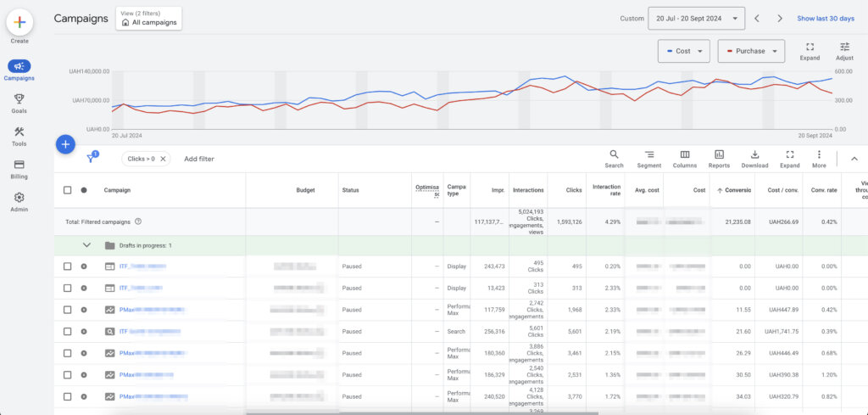
Task: Check the first ITF Display campaign checkbox
Action: click(x=68, y=266)
